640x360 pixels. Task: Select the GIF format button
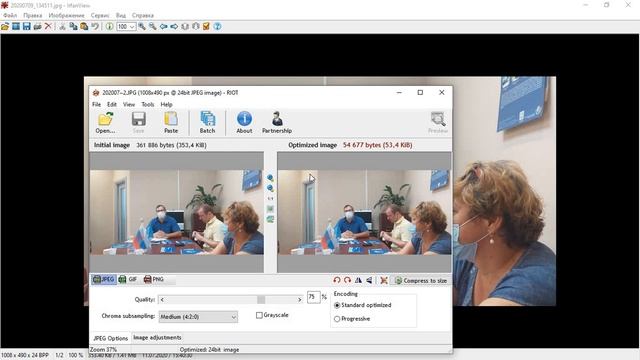128,280
